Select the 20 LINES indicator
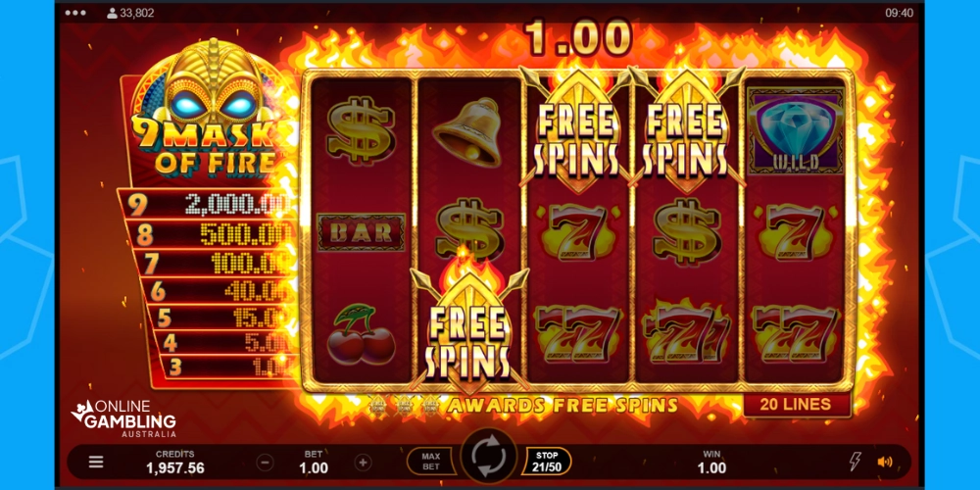Image resolution: width=980 pixels, height=490 pixels. [x=796, y=405]
